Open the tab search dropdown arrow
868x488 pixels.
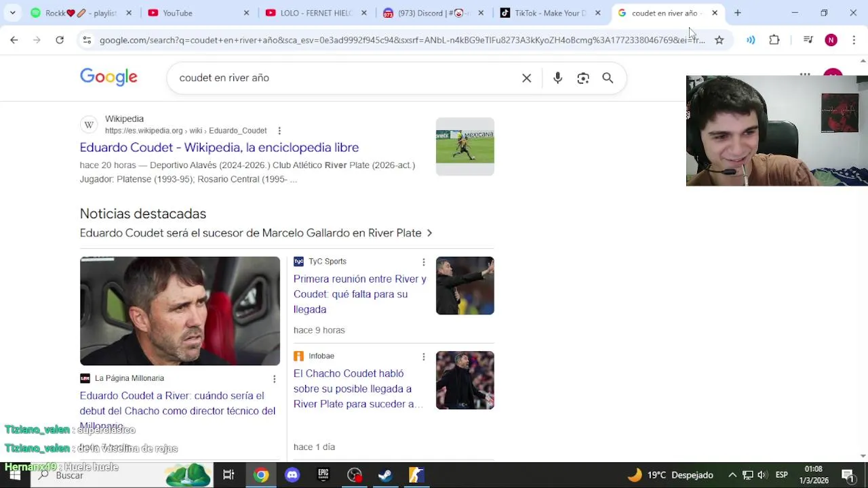[12, 13]
